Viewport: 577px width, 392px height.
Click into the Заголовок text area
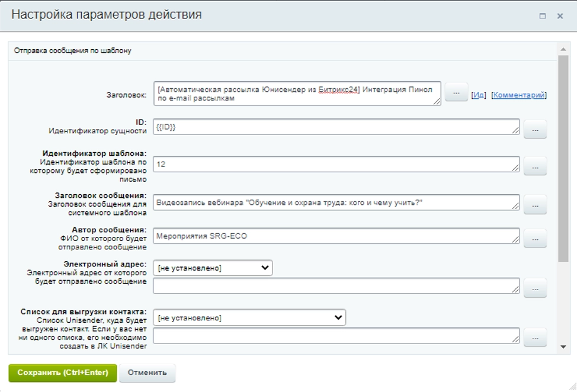click(296, 94)
